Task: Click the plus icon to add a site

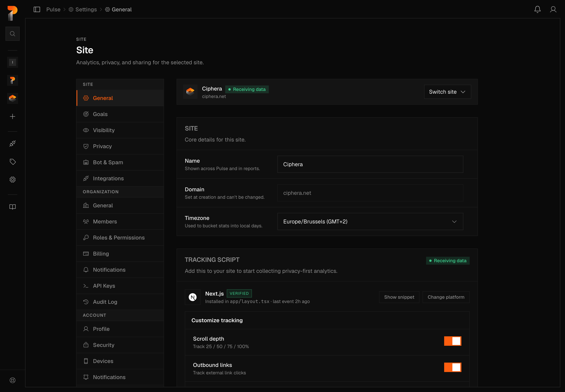Action: click(13, 116)
